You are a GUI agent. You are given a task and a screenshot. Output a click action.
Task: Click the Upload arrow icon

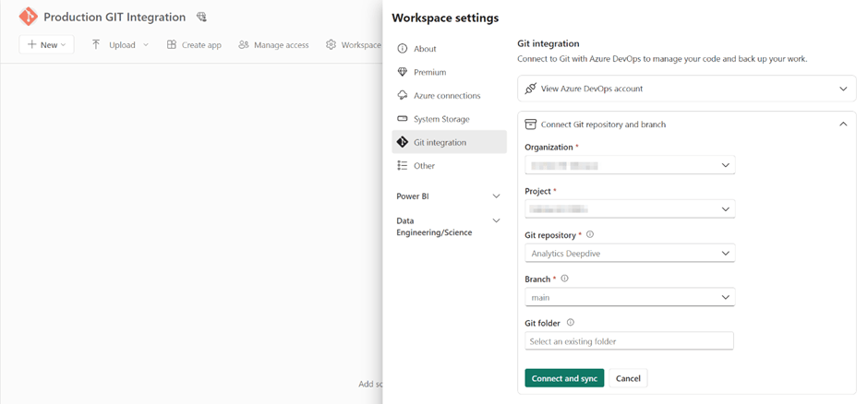coord(96,45)
